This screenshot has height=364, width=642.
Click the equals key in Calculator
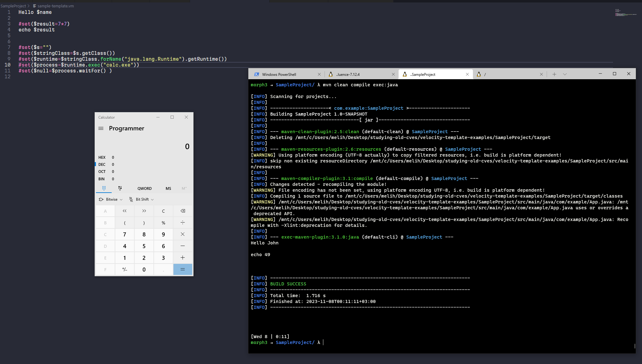pyautogui.click(x=183, y=269)
